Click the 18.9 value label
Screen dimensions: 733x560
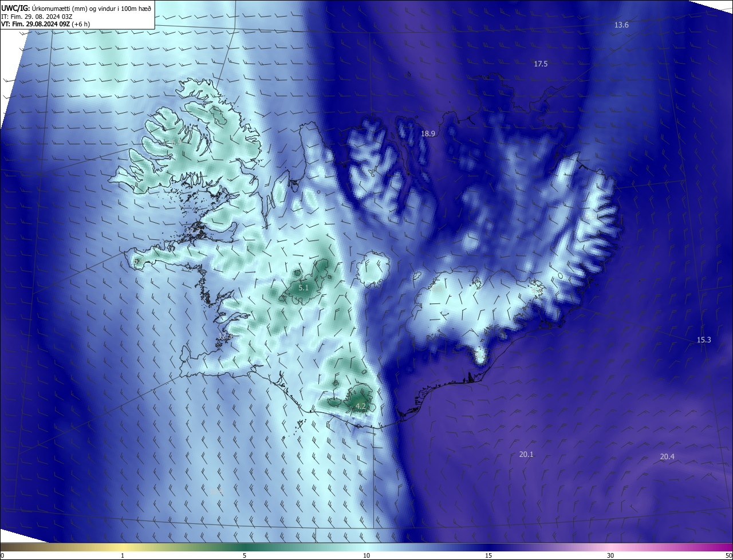[428, 133]
